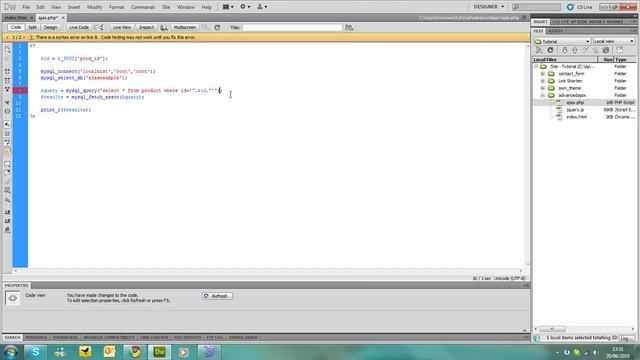This screenshot has height=360, width=640.
Task: Collapse the advancedajax folder
Action: 542,95
